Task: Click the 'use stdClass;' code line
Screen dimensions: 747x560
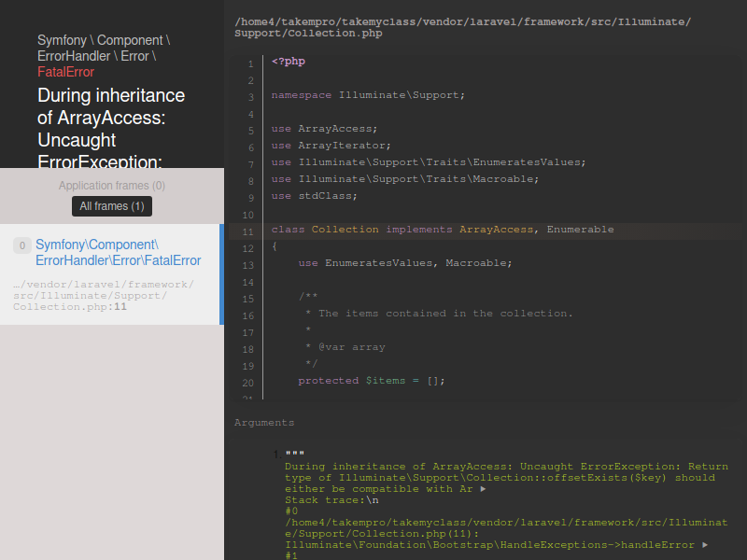Action: (315, 196)
